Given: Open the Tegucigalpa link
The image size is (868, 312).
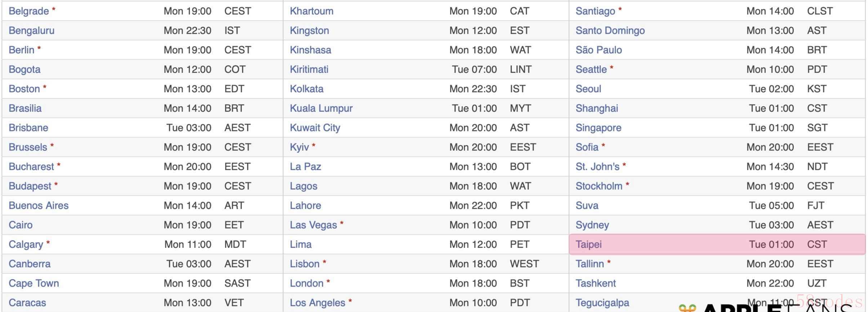Looking at the screenshot, I should [602, 303].
